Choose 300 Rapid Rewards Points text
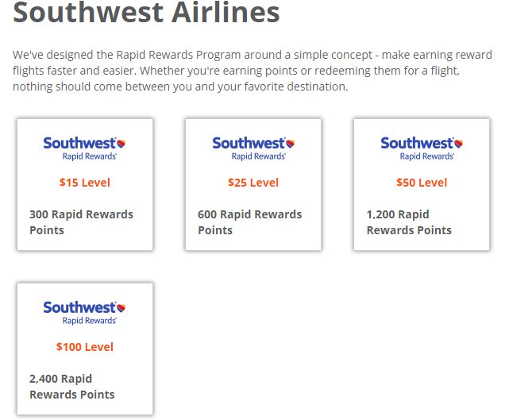Image resolution: width=509 pixels, height=420 pixels. [x=81, y=222]
